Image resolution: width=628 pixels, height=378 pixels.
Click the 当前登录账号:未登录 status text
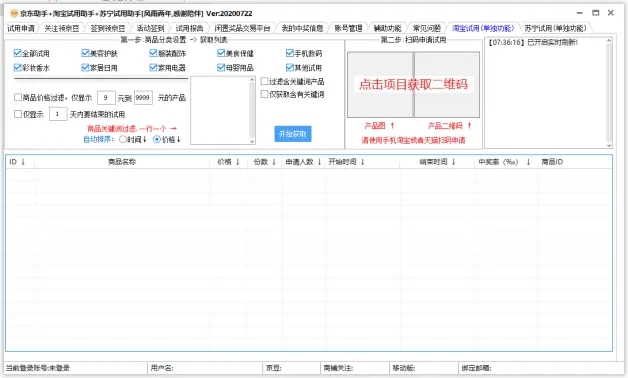(x=38, y=368)
